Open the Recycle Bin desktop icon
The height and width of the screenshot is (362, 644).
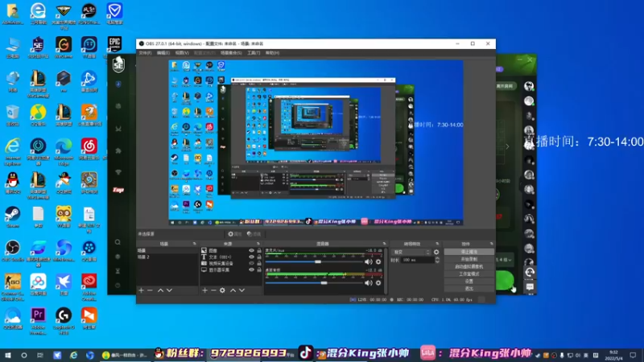(13, 115)
